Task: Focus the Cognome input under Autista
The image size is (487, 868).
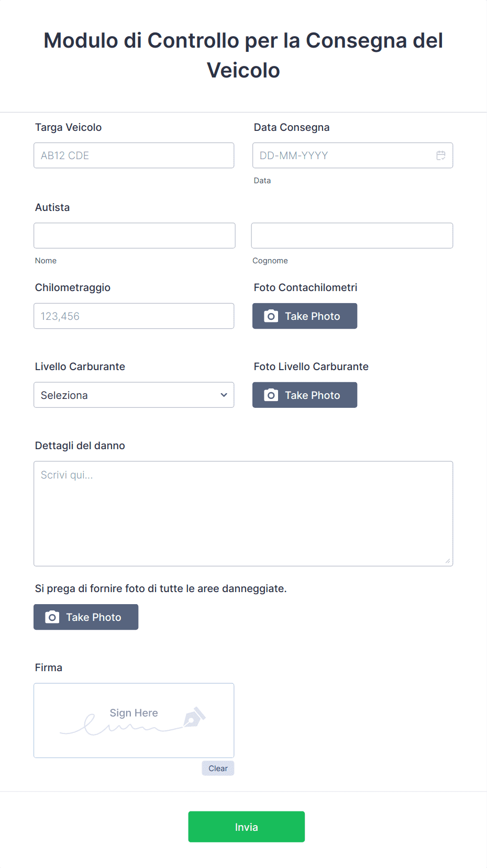Action: [x=351, y=235]
